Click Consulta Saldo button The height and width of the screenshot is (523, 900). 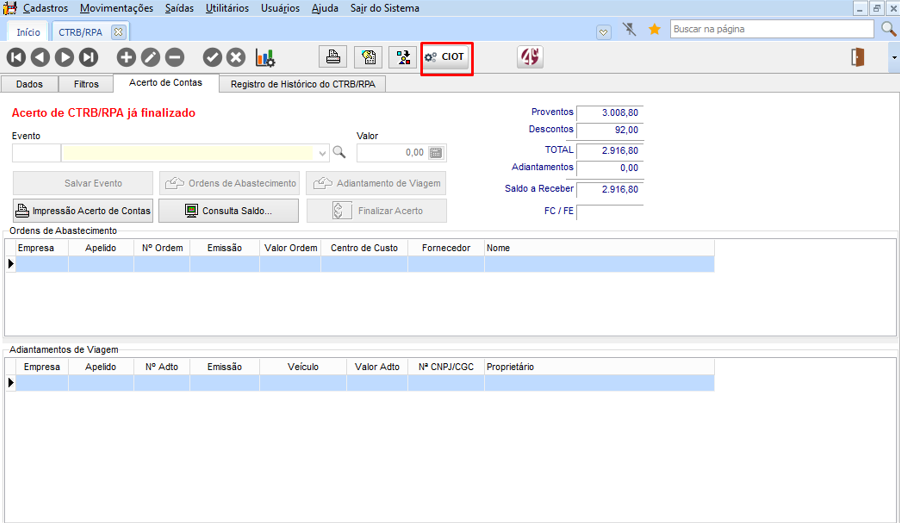click(x=228, y=211)
